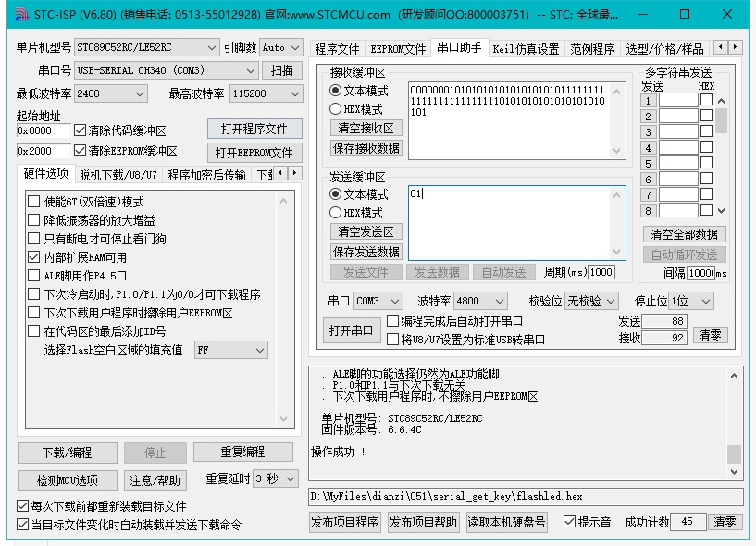This screenshot has height=546, width=756.
Task: Click the 重复编程 button
Action: tap(243, 452)
